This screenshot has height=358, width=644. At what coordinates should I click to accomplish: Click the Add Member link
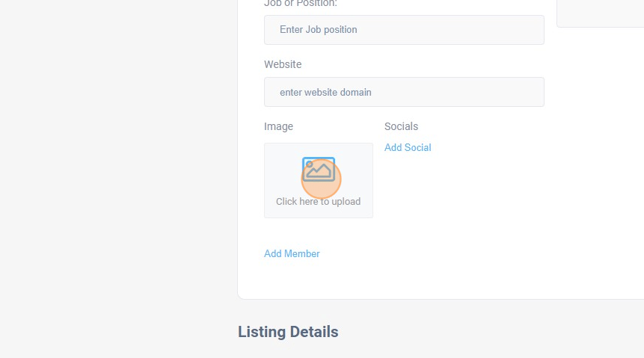tap(292, 253)
